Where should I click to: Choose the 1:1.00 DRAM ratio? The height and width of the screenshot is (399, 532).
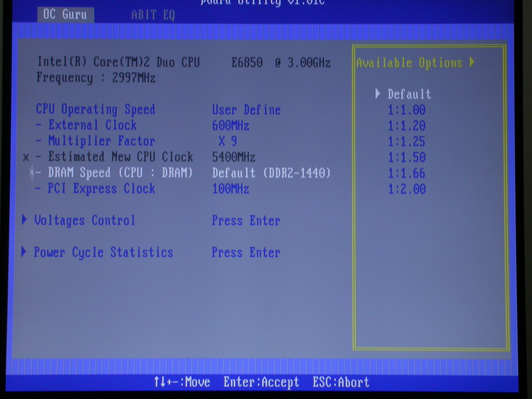pyautogui.click(x=406, y=110)
